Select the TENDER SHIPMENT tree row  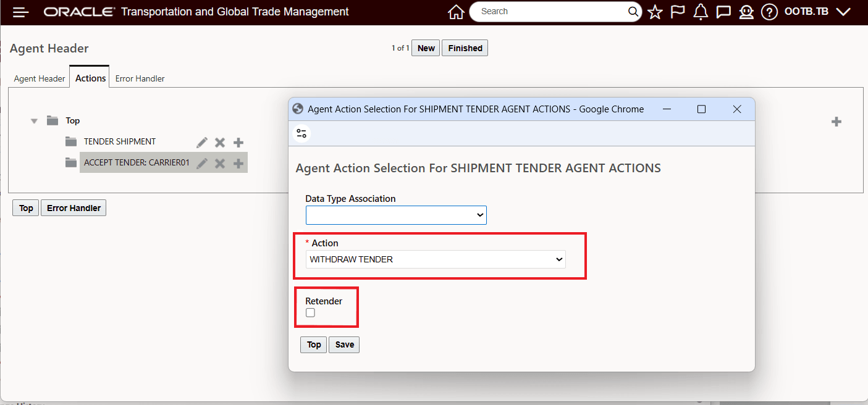(120, 141)
